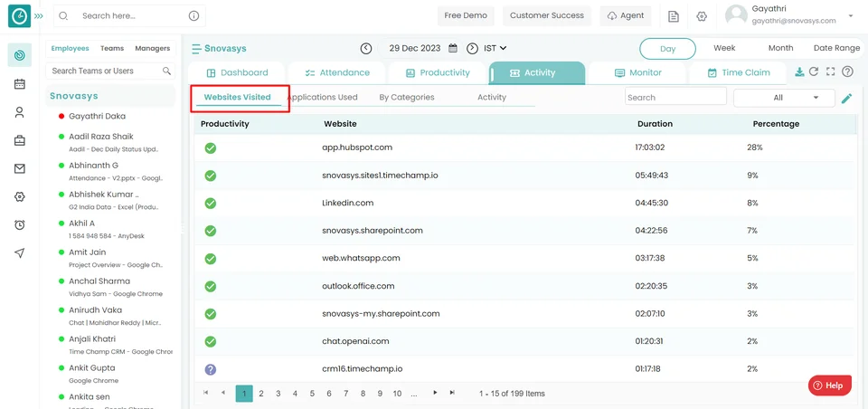868x409 pixels.
Task: Switch to the Managers tab
Action: click(152, 48)
